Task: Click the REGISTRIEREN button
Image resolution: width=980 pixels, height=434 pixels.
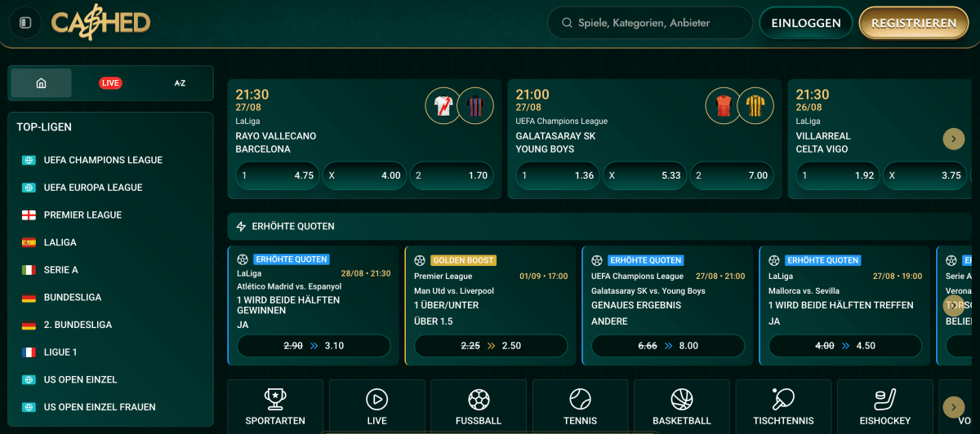Action: (x=914, y=23)
